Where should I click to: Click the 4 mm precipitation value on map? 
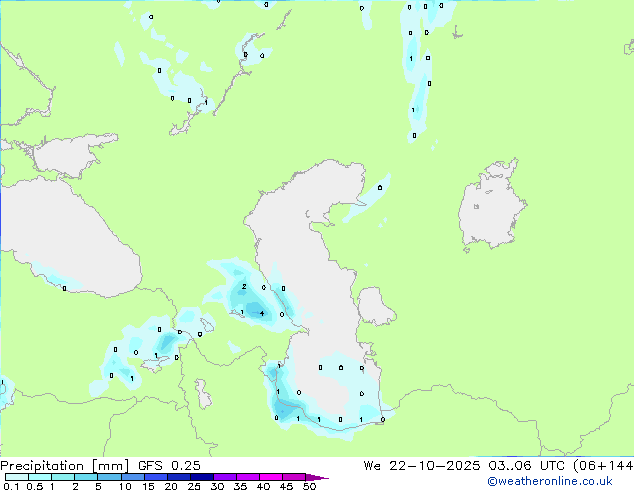pyautogui.click(x=262, y=313)
